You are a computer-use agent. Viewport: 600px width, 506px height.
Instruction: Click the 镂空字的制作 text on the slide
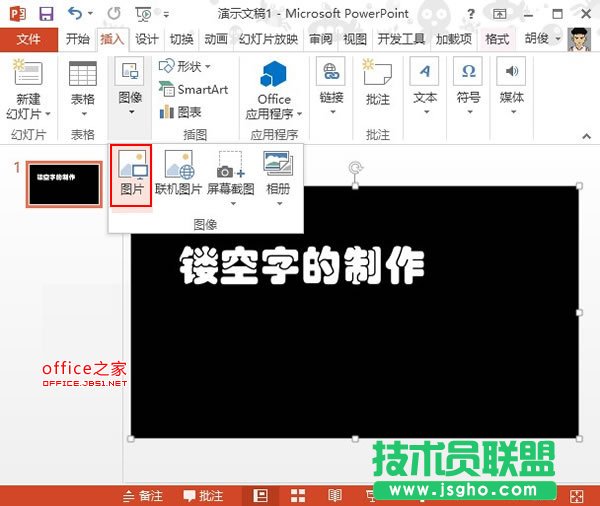(x=302, y=265)
